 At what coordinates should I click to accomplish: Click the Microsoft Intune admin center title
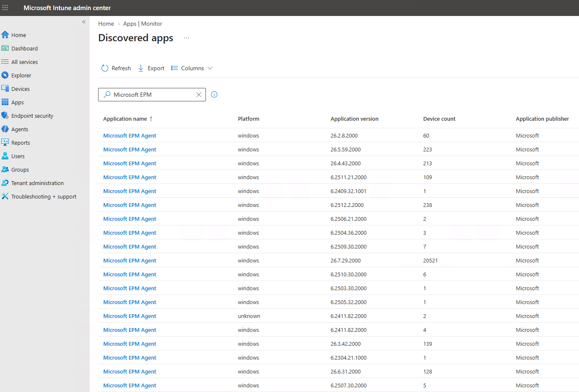(67, 8)
